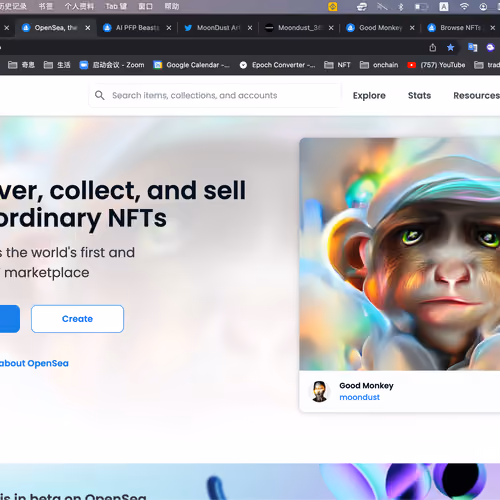This screenshot has height=500, width=500.
Task: Click the browser address bar
Action: pos(213,48)
